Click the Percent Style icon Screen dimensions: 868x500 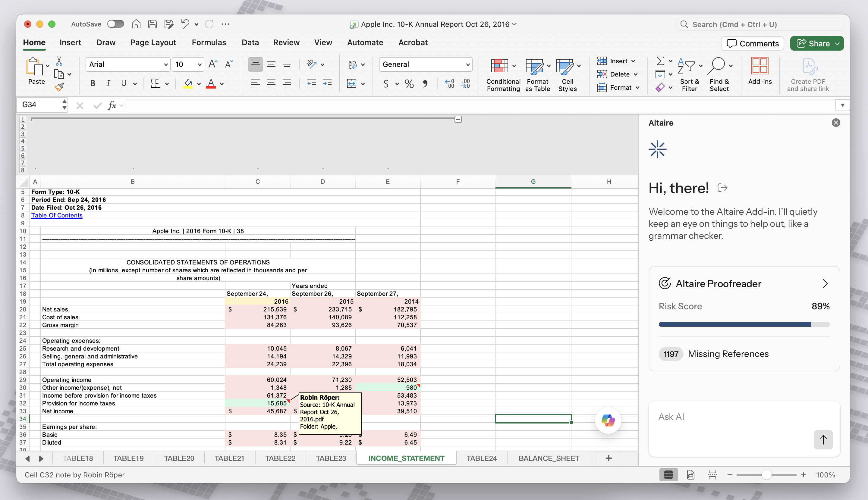[x=409, y=83]
